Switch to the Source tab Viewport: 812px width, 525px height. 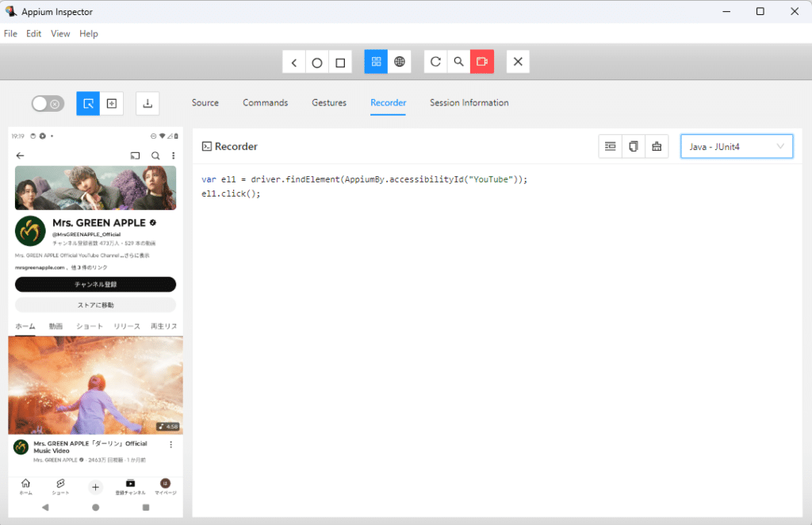point(205,103)
